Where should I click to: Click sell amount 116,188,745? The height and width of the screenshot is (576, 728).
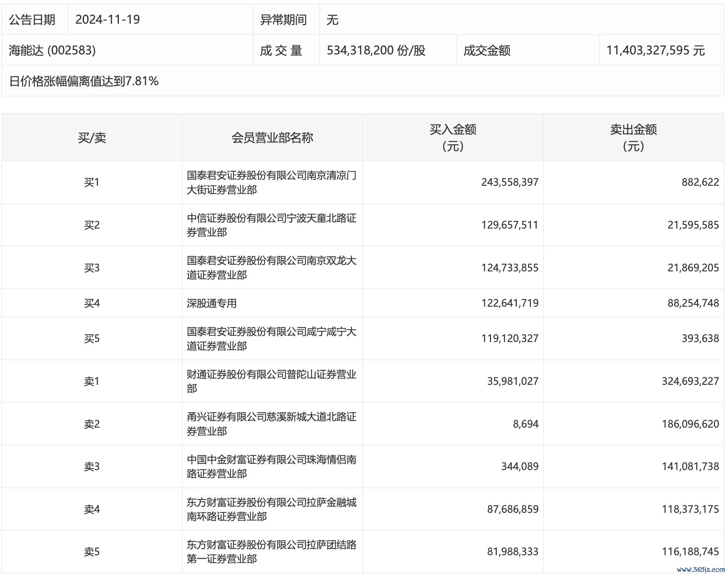coord(690,552)
